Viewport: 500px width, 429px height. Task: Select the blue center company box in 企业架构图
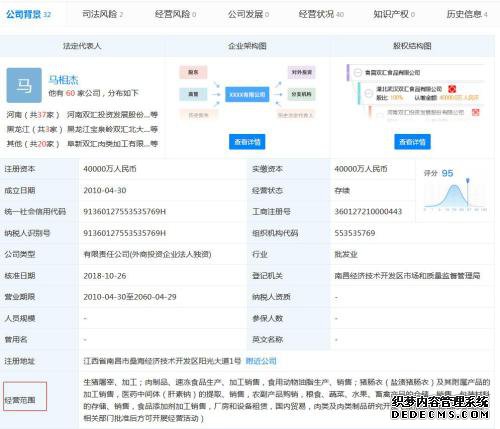tap(247, 94)
